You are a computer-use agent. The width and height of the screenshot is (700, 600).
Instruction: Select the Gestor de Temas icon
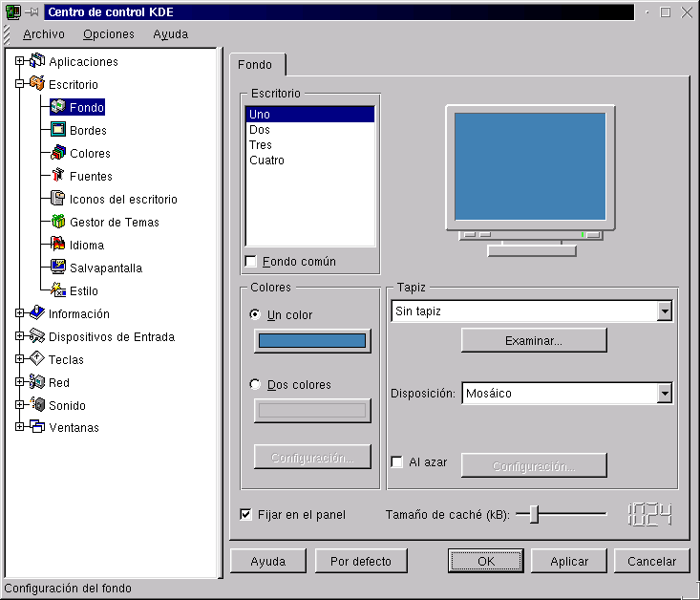pos(57,223)
